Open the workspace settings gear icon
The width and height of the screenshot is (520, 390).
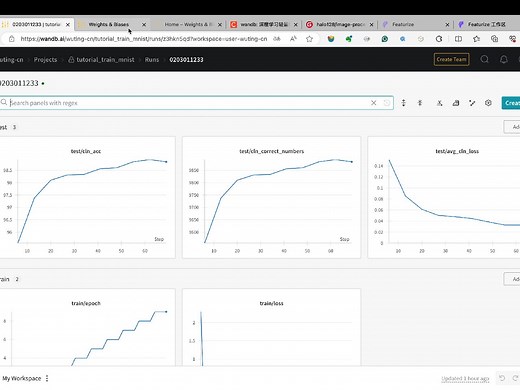[488, 103]
